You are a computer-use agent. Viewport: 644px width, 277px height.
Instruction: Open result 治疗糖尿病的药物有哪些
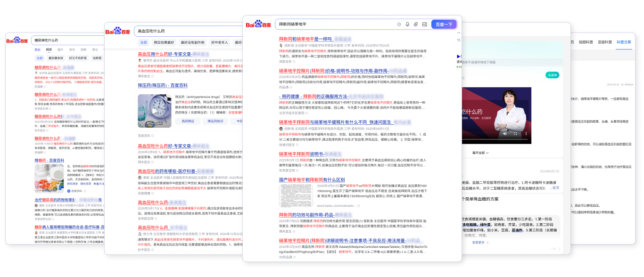tap(55, 200)
